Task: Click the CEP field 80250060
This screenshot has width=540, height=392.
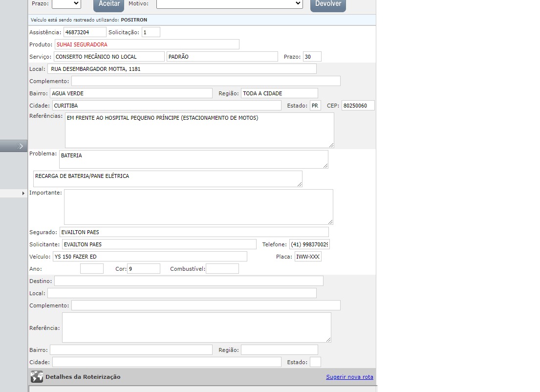Action: [358, 106]
